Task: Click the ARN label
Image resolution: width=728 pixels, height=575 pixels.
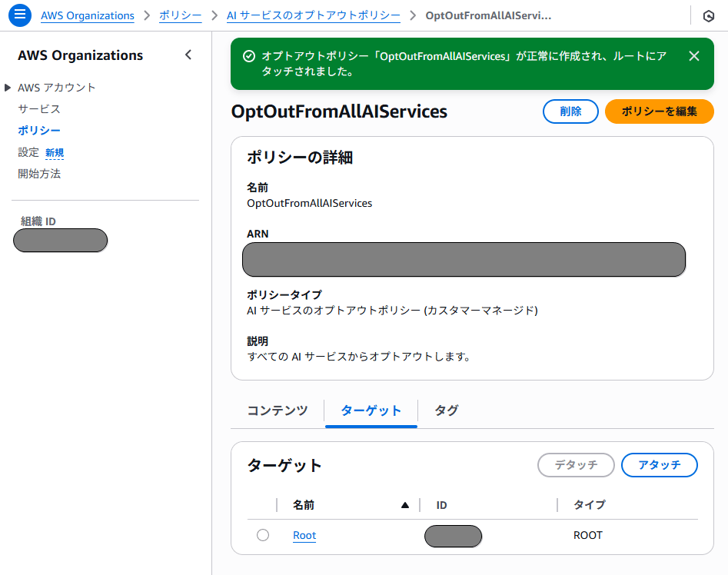Action: 258,234
